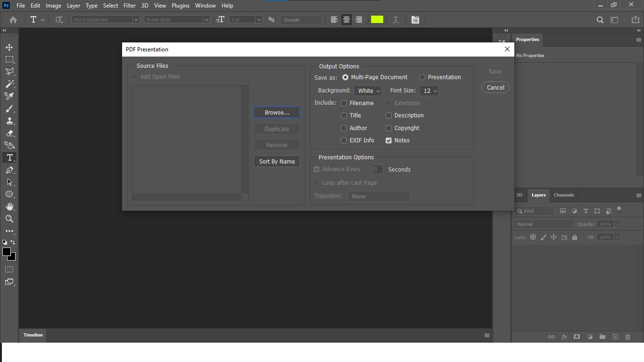Open the Background color dropdown
Screen dimensions: 644x362
point(368,91)
